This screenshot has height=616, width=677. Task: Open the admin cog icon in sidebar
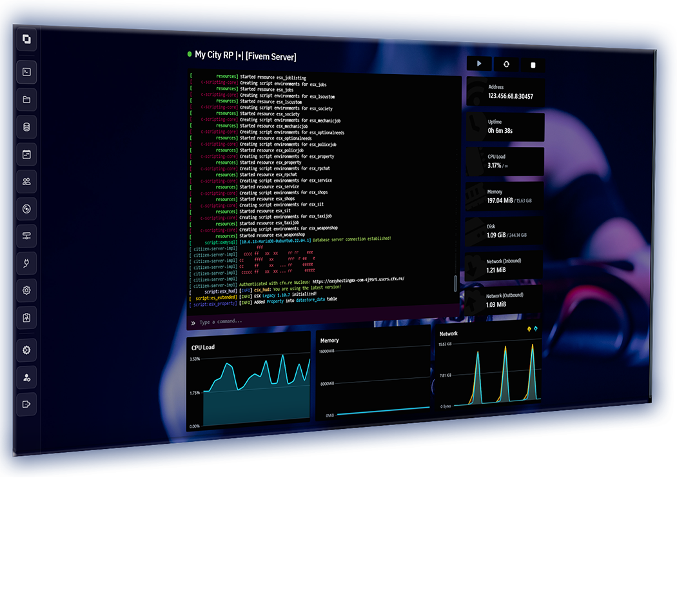point(26,350)
